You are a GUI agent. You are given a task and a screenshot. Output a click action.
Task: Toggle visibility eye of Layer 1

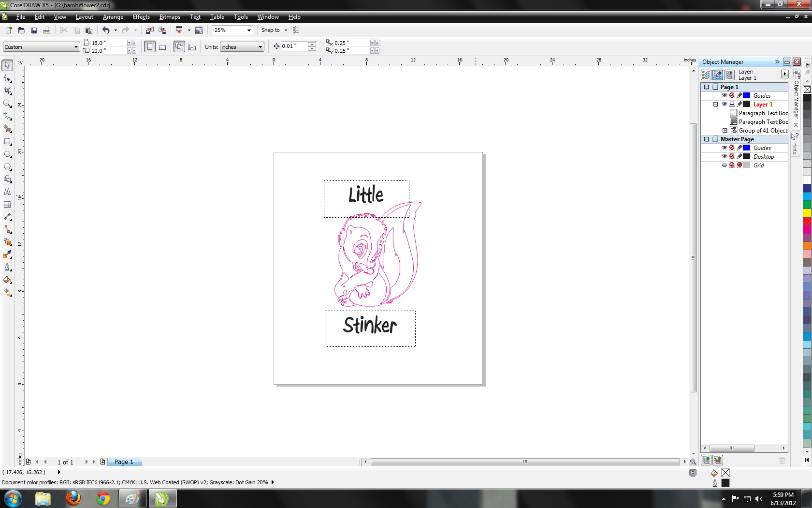click(724, 104)
